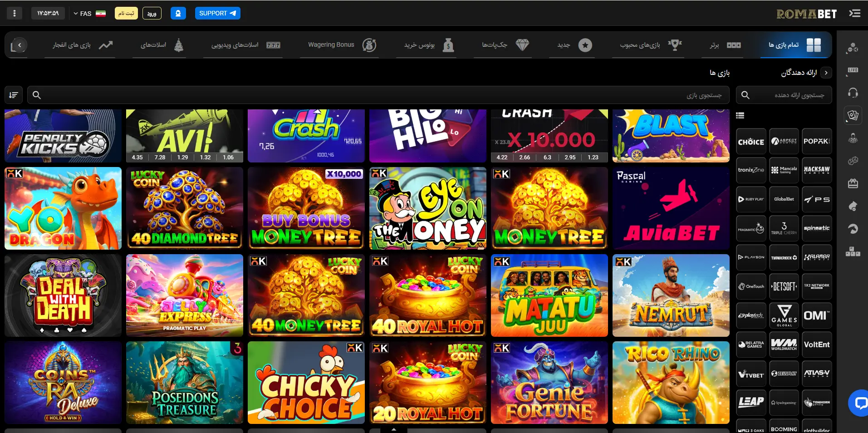Screen dimensions: 868x433
Task: Click into the game search field
Action: coord(378,95)
